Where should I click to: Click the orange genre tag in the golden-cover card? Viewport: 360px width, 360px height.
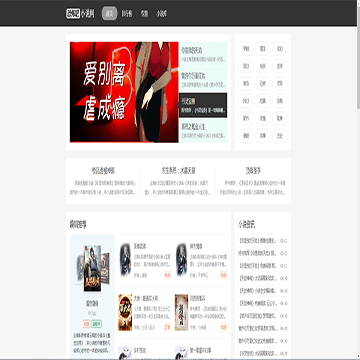click(167, 327)
